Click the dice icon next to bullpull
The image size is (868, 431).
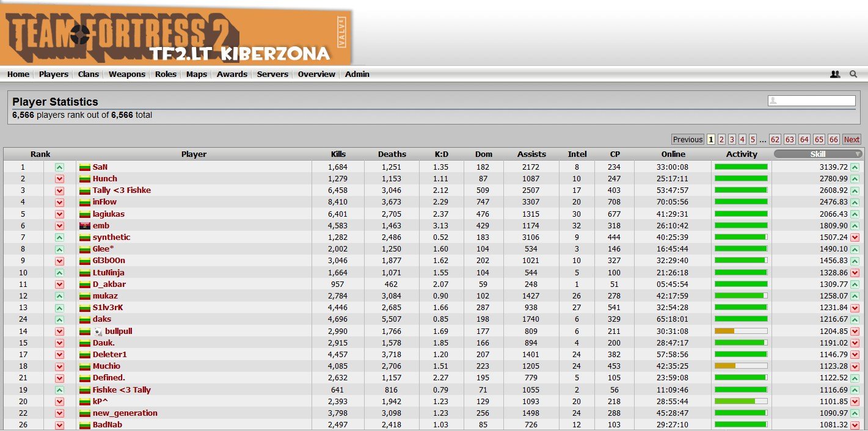pos(98,331)
